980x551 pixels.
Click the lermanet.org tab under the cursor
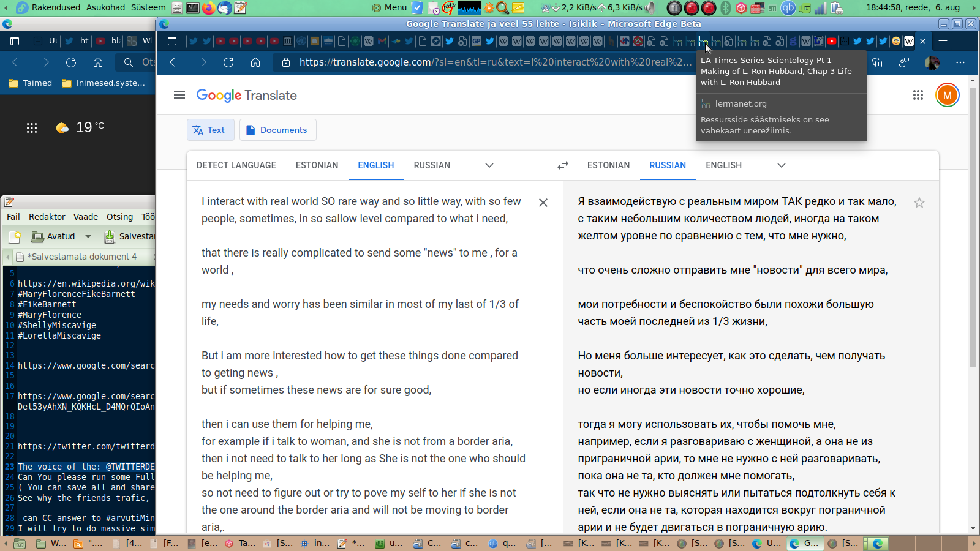[x=703, y=41]
